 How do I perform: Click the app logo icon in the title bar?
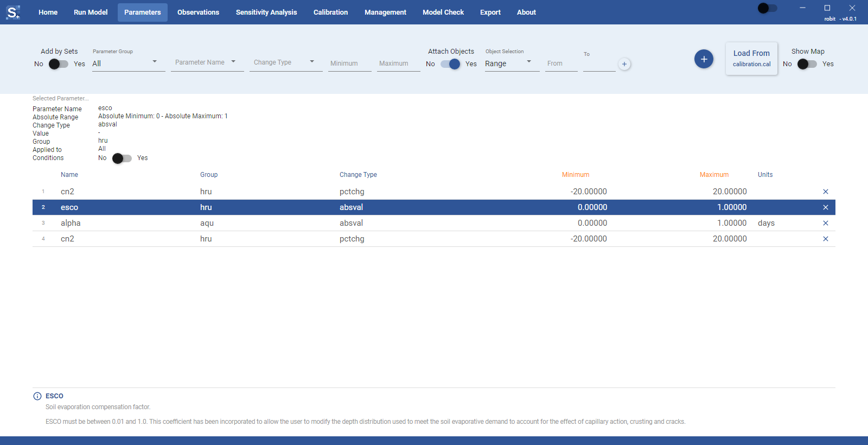click(13, 12)
